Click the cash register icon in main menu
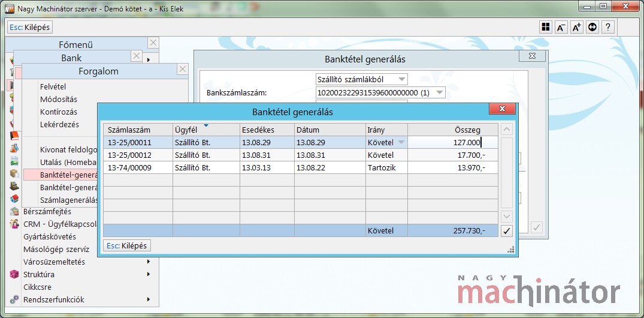The width and height of the screenshot is (644, 318). coord(14,186)
